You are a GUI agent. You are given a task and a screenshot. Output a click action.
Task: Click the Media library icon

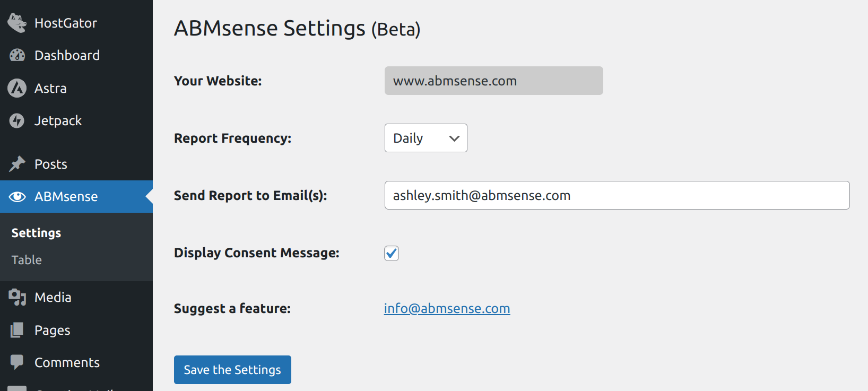pos(17,297)
